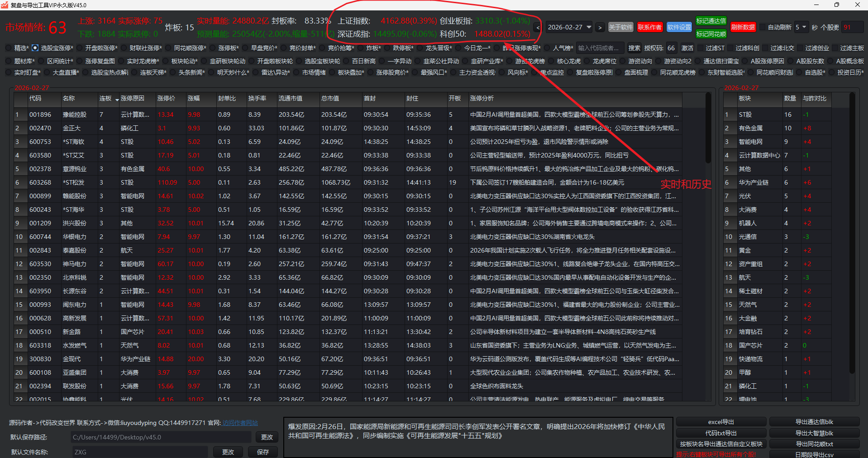Viewport: 868px width, 458px height.
Task: Sort by the 连板 column header arrow
Action: click(x=117, y=99)
